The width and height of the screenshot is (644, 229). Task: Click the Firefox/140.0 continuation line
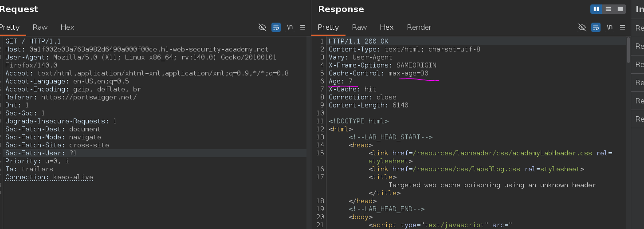tap(31, 65)
